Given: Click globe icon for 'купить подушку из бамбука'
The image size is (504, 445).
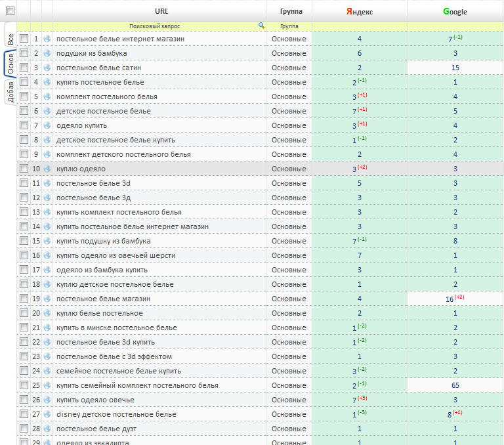Looking at the screenshot, I should point(47,241).
